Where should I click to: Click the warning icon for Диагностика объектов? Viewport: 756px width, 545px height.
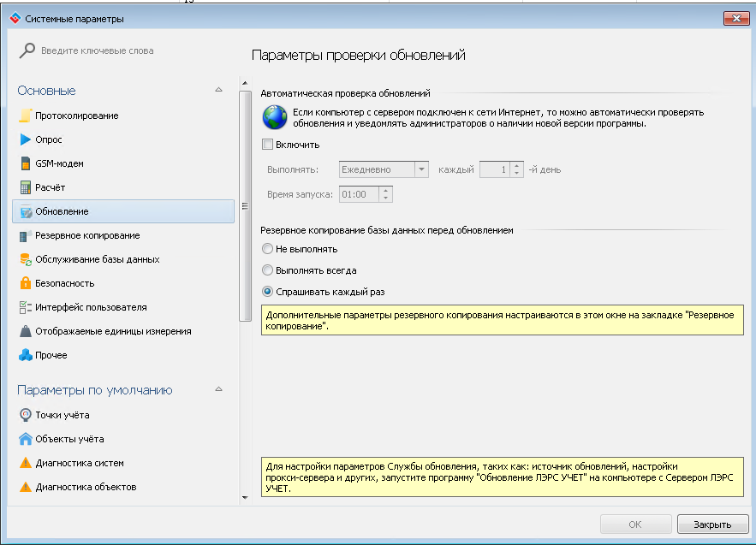[x=26, y=487]
